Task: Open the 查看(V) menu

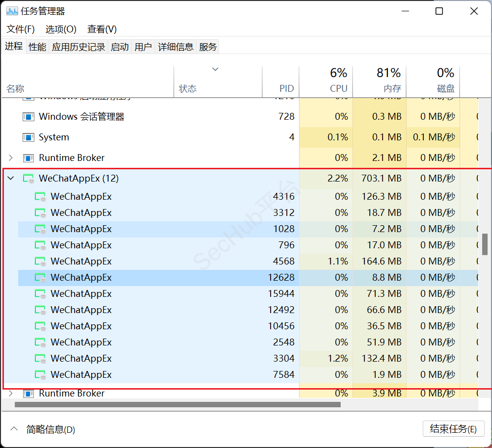Action: pyautogui.click(x=102, y=29)
